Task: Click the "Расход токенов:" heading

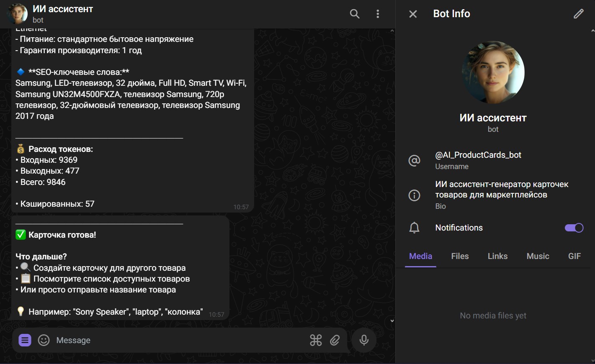Action: (60, 149)
